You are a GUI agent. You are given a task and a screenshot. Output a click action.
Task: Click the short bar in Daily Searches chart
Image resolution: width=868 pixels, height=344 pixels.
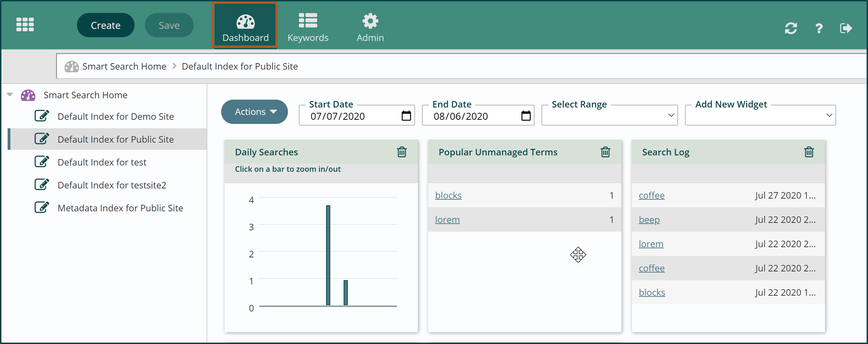[x=346, y=293]
